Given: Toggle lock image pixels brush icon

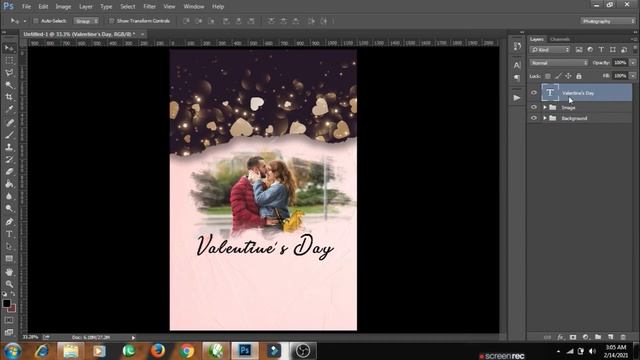Looking at the screenshot, I should click(558, 76).
